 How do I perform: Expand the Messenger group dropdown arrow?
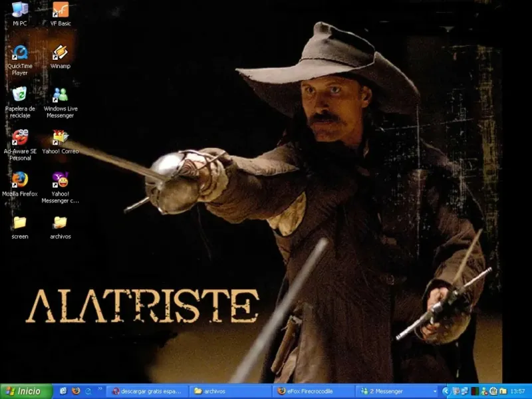point(435,392)
